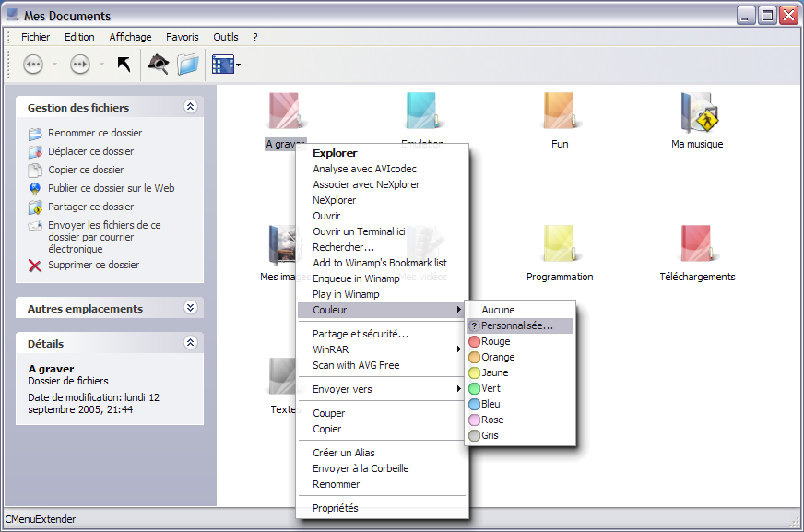
Task: Collapse the Gestion des fichiers panel
Action: click(x=190, y=107)
